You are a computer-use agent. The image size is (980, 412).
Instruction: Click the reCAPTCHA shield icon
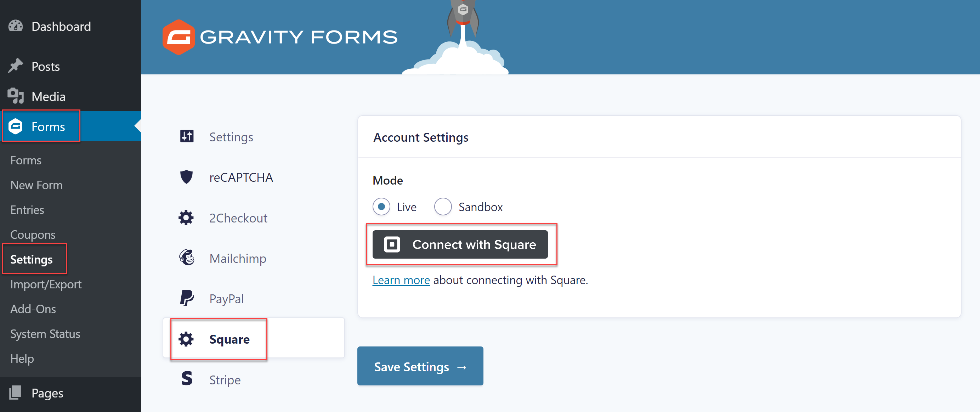186,177
